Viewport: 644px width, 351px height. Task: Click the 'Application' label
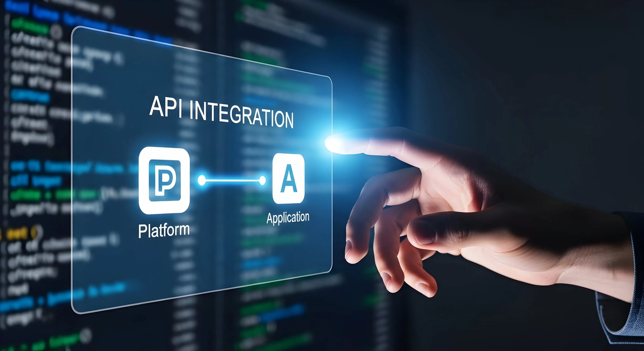pyautogui.click(x=288, y=218)
